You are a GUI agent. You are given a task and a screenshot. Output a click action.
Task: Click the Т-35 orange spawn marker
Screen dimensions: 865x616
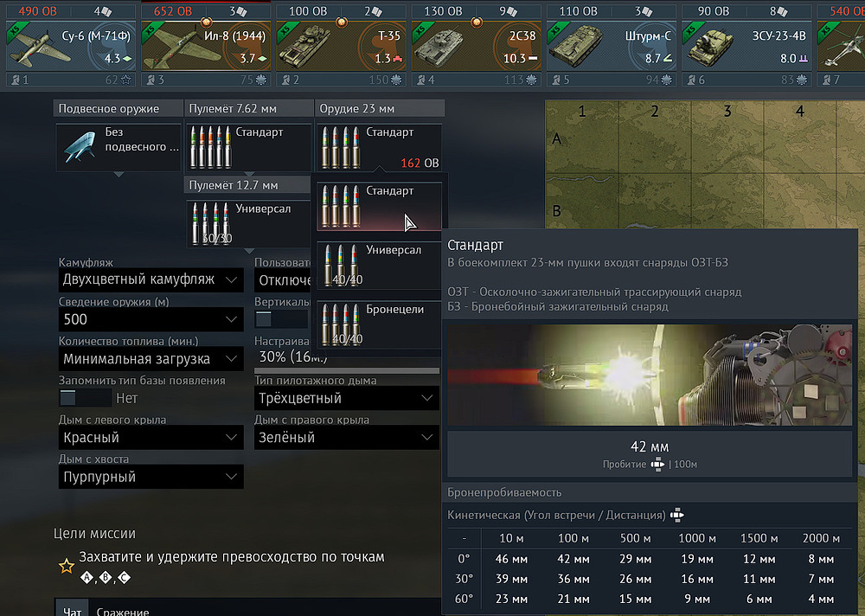(x=342, y=22)
